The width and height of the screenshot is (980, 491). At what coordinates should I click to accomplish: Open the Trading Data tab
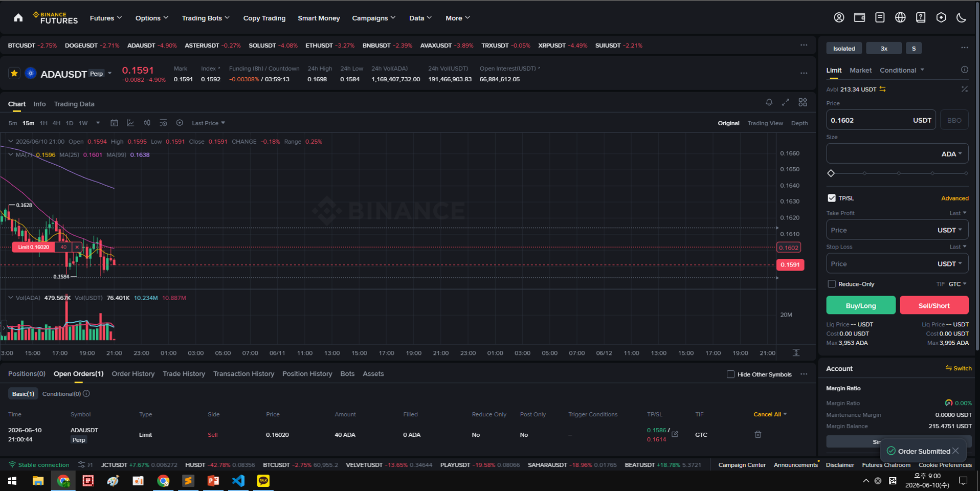coord(74,104)
